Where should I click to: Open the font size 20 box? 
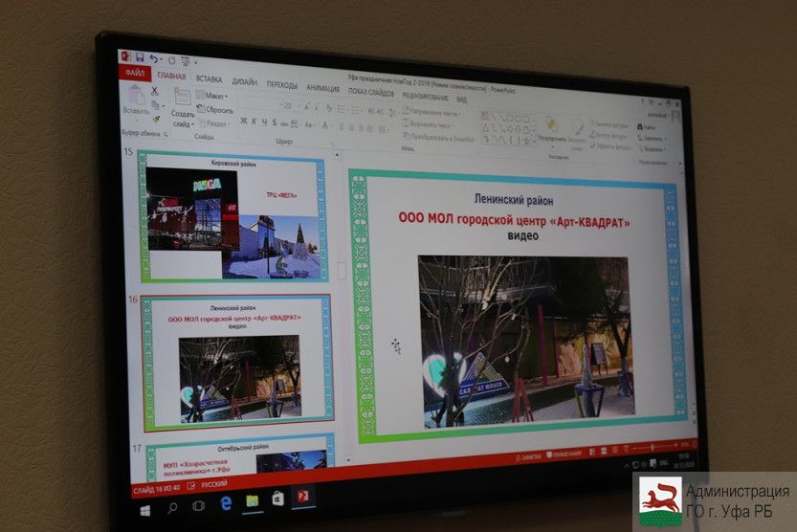click(x=289, y=106)
